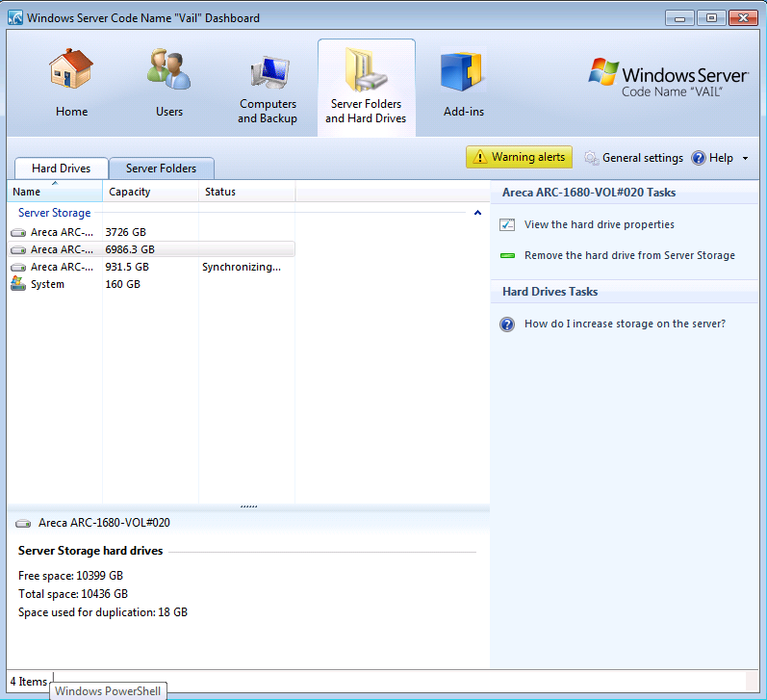Image resolution: width=767 pixels, height=700 pixels.
Task: Collapse the Server Storage group chevron
Action: tap(478, 213)
